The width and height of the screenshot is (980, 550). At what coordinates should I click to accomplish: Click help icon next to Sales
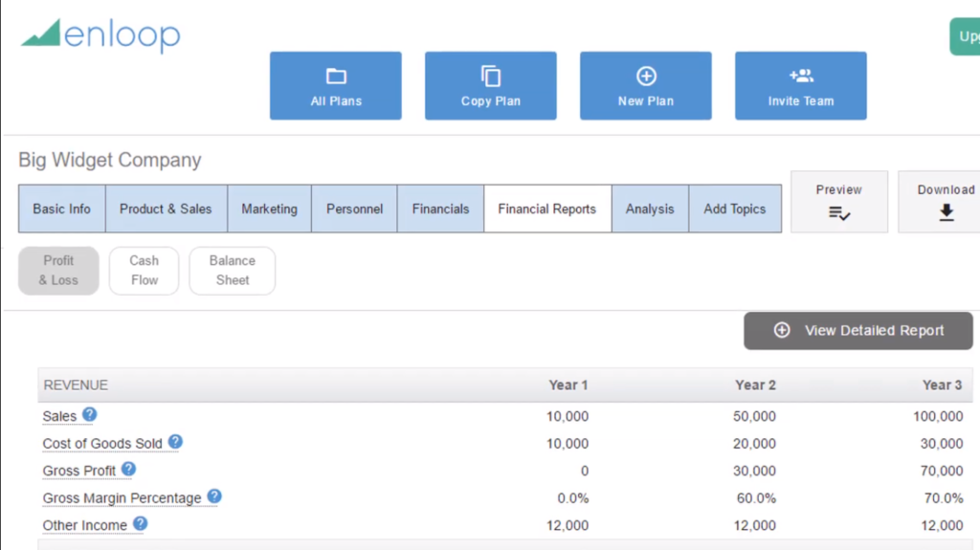(90, 415)
